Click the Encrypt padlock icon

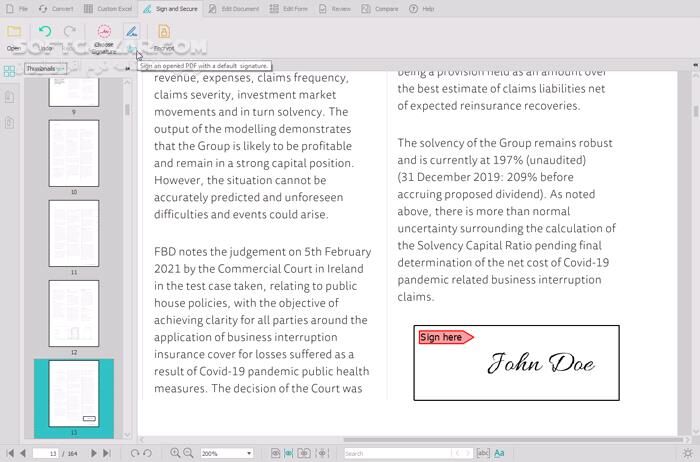(164, 32)
